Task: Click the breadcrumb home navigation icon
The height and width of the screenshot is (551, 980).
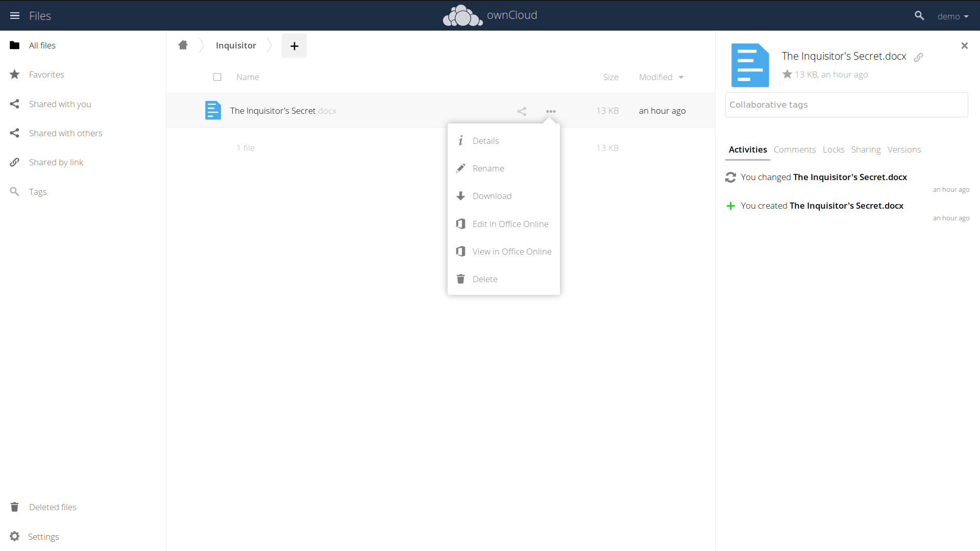Action: point(182,45)
